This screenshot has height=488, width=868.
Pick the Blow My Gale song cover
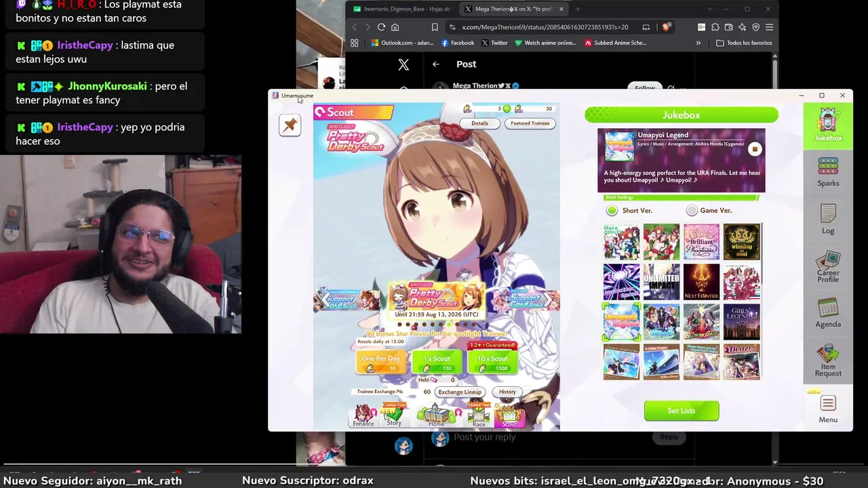point(701,322)
